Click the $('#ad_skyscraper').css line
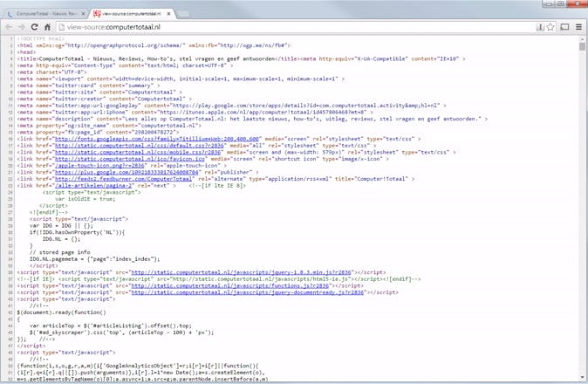The image size is (588, 384). coord(122,333)
